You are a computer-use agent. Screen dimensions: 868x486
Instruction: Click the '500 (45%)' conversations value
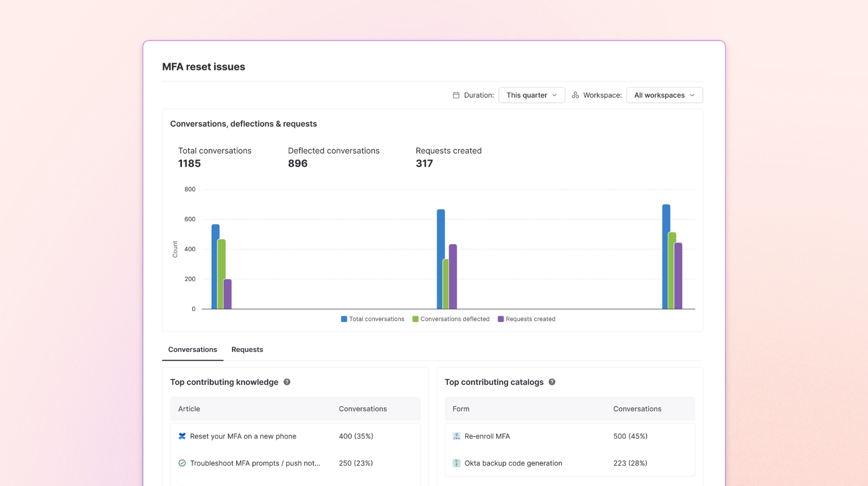[630, 436]
